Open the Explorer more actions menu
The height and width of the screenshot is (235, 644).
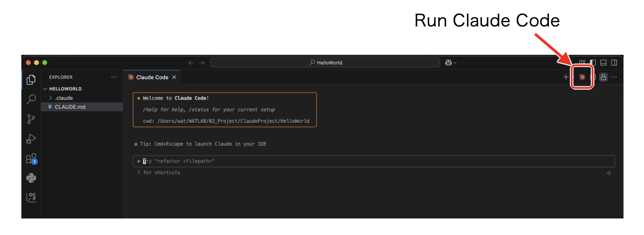pyautogui.click(x=114, y=77)
